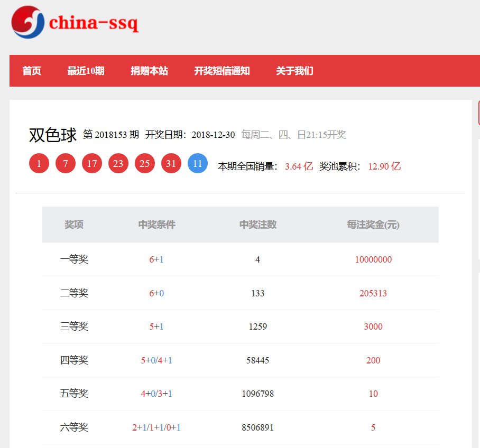Image resolution: width=480 pixels, height=448 pixels.
Task: Click the 捐赠本站 nav item
Action: click(149, 71)
